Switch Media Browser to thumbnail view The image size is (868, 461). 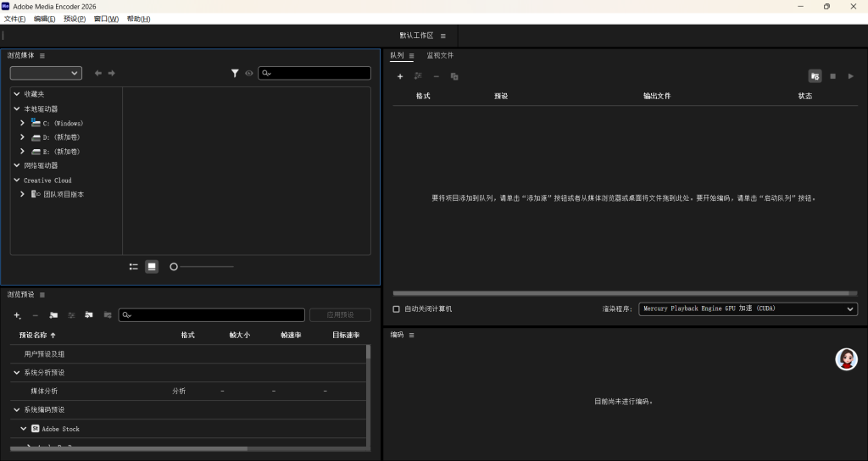(x=152, y=266)
